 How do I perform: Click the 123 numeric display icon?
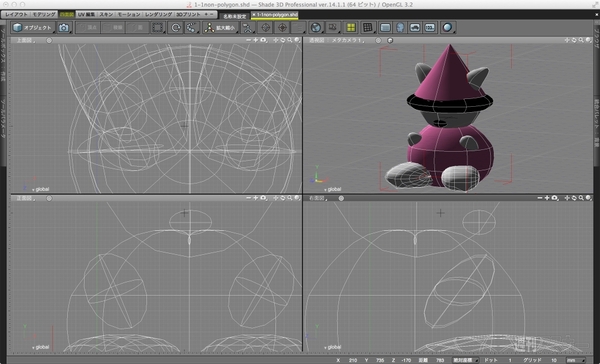coord(430,28)
